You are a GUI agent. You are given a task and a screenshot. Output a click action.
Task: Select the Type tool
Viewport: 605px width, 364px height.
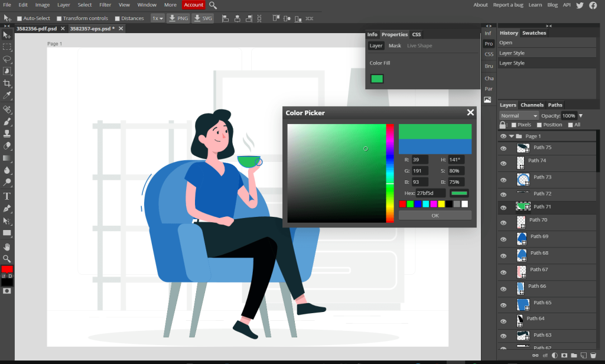(7, 196)
